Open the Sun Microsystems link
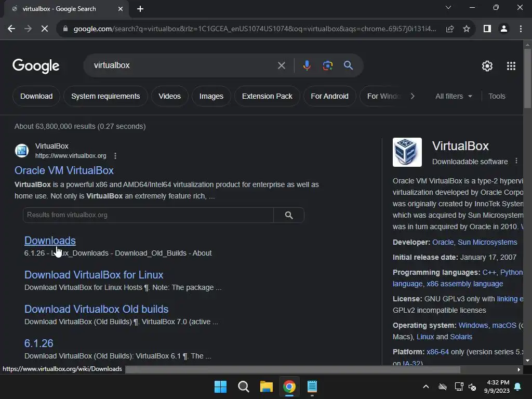The image size is (532, 399). pos(487,242)
